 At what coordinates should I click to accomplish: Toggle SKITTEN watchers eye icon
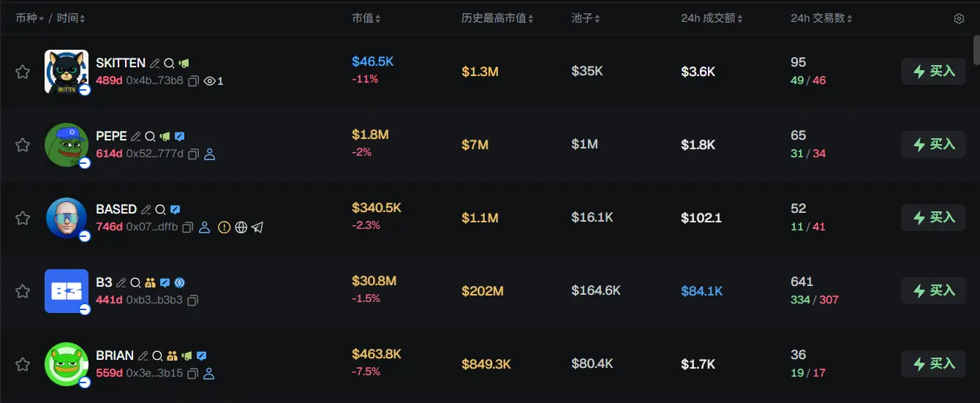coord(211,81)
